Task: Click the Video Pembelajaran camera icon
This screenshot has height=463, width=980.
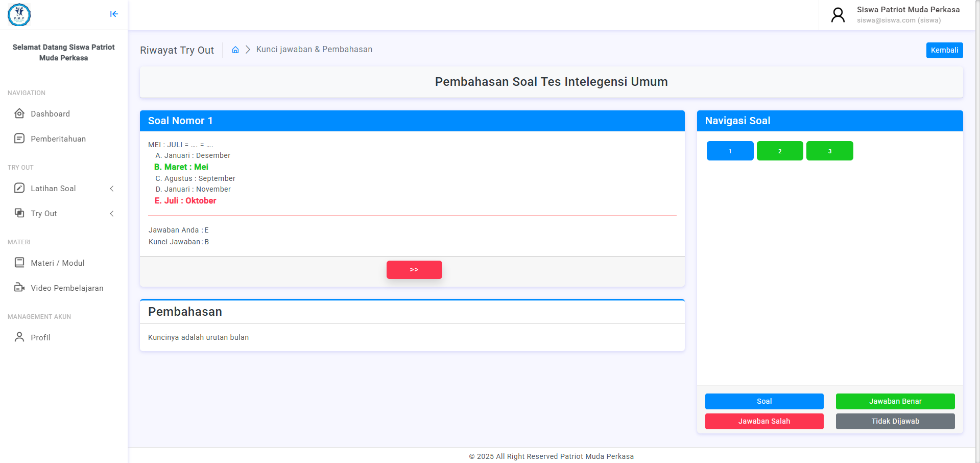Action: (19, 288)
